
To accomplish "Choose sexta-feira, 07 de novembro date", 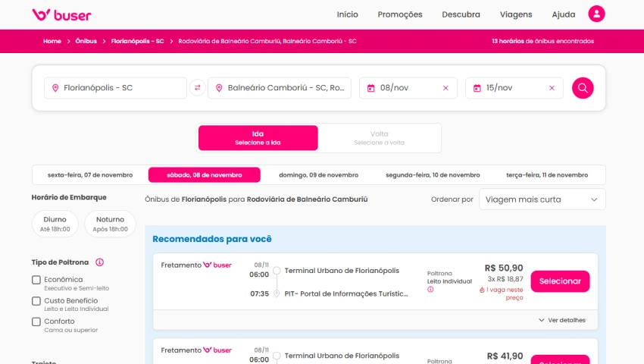I will pyautogui.click(x=90, y=175).
